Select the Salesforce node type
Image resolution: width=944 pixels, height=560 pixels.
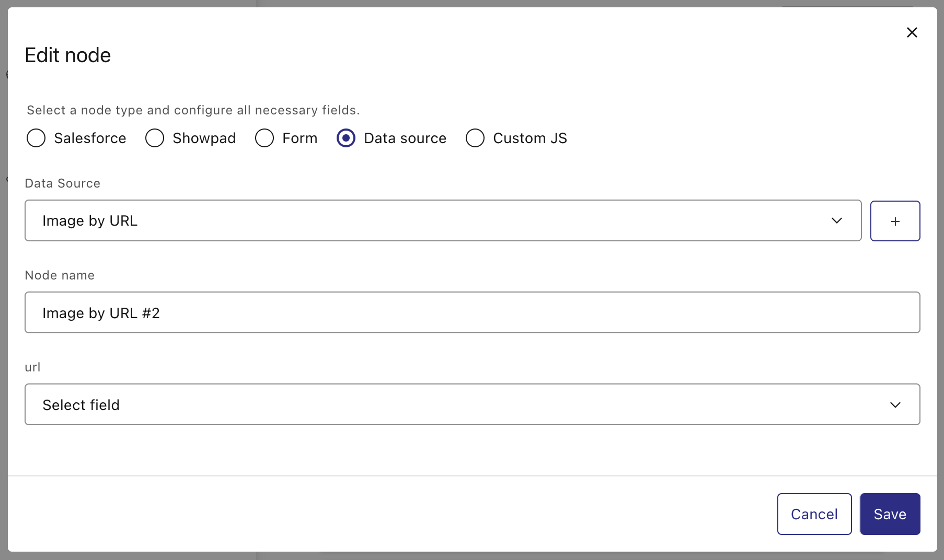pyautogui.click(x=36, y=138)
